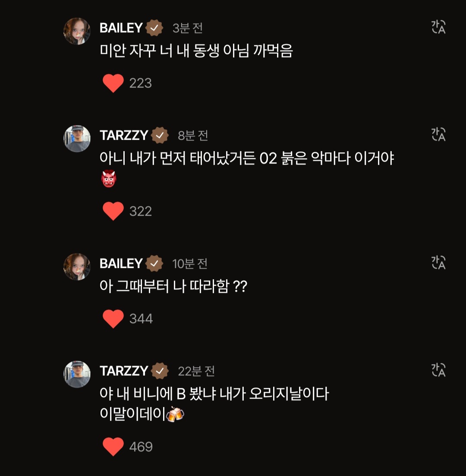
Task: Open TARZZY's avatar on 22분 전 comment
Action: tap(77, 374)
